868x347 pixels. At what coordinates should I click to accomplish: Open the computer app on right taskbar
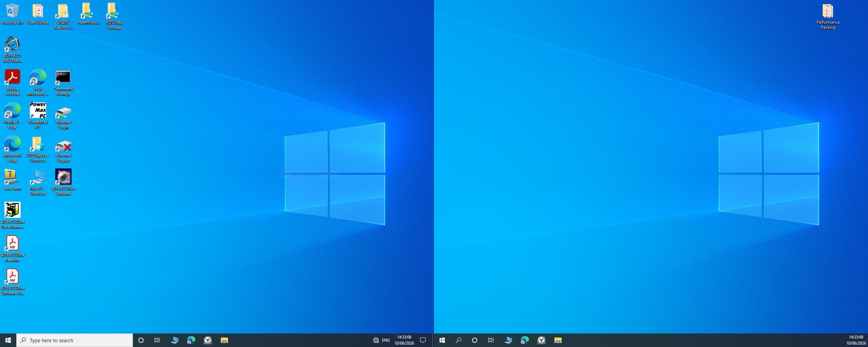(x=508, y=340)
